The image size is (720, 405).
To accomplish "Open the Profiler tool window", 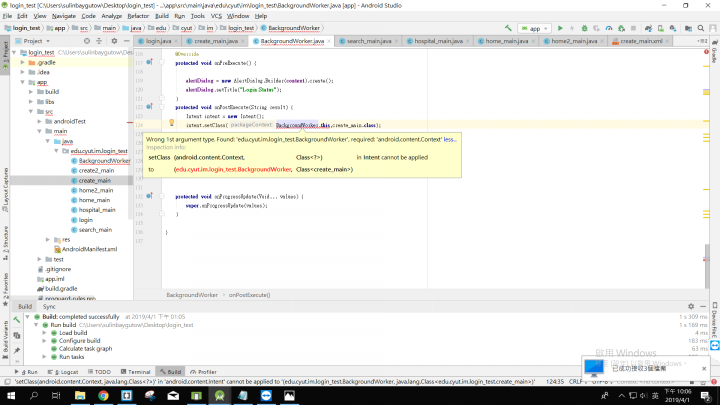I will click(x=203, y=371).
